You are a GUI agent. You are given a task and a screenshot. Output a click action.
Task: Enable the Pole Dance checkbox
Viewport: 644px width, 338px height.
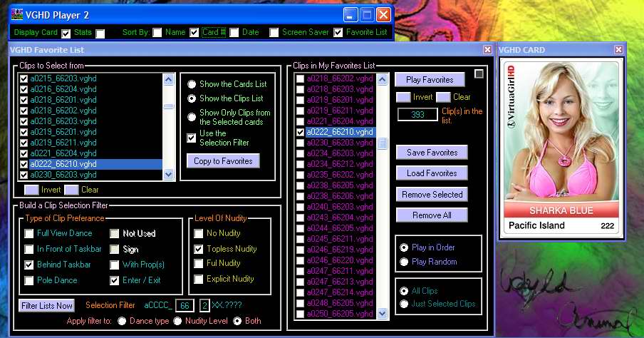tap(29, 280)
